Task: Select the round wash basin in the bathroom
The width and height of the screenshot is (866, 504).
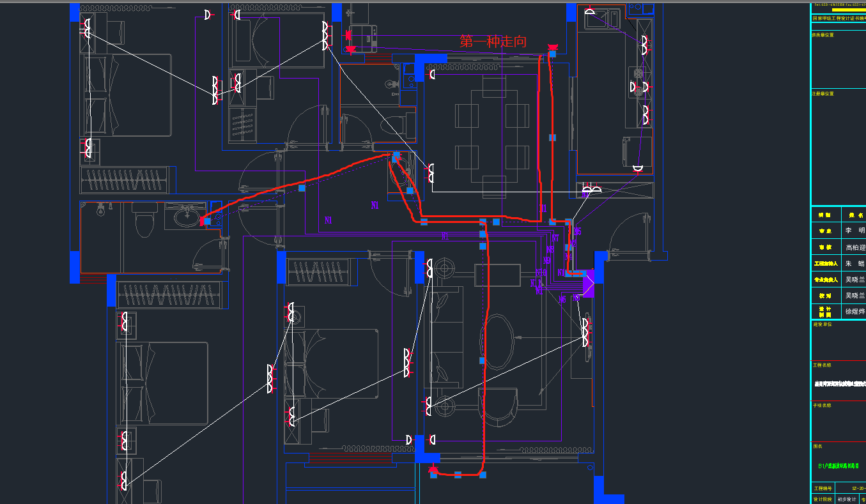Action: 186,218
